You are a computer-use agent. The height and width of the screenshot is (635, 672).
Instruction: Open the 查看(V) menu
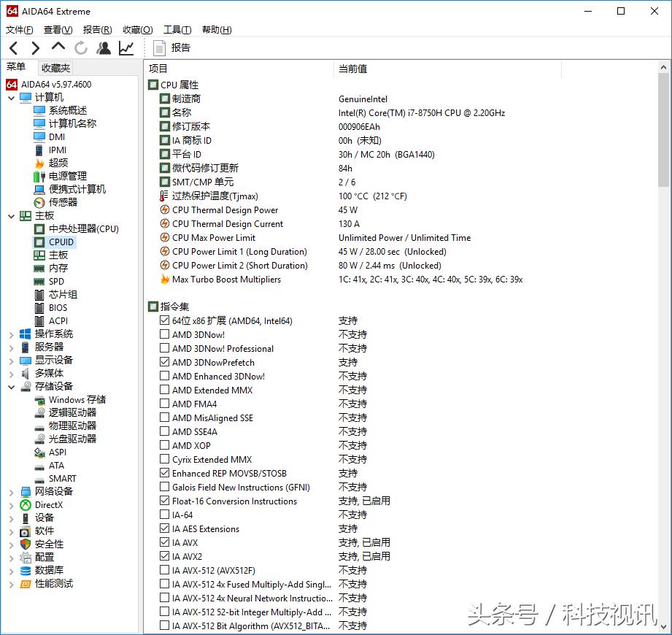click(x=58, y=30)
